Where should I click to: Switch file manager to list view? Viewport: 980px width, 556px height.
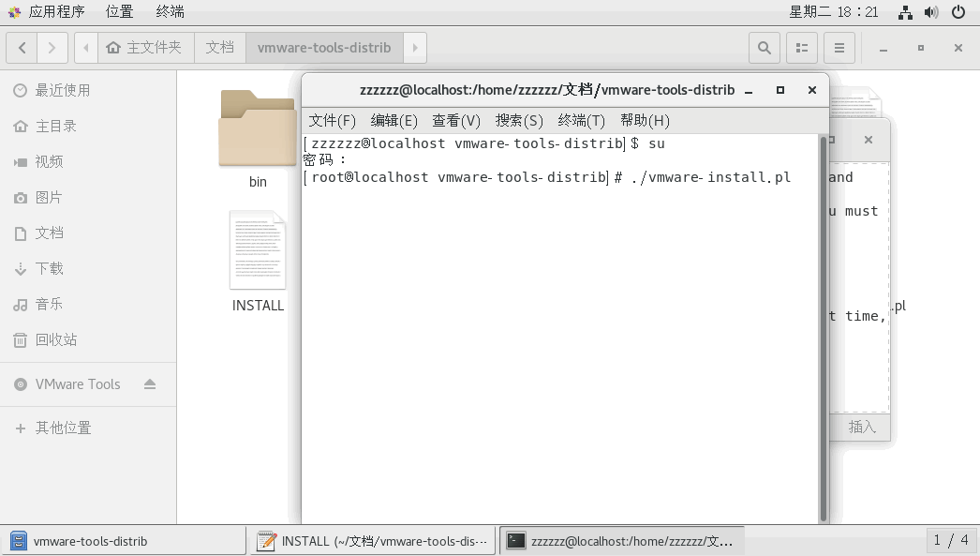802,48
